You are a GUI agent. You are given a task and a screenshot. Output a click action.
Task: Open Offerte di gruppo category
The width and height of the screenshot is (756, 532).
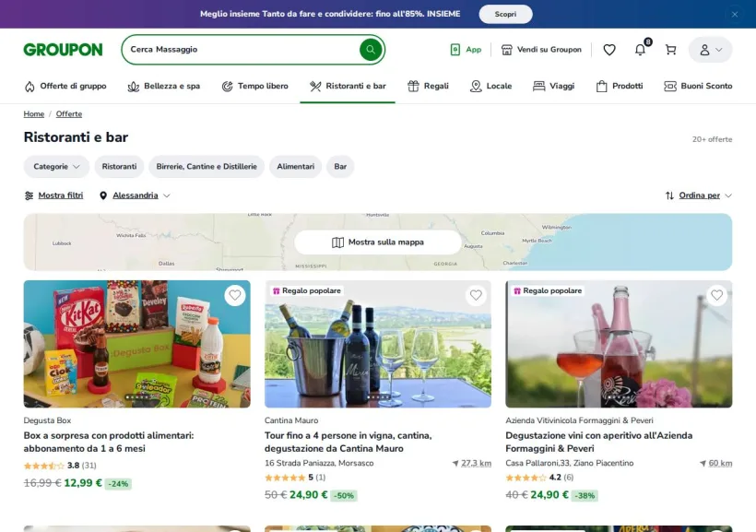click(x=65, y=86)
